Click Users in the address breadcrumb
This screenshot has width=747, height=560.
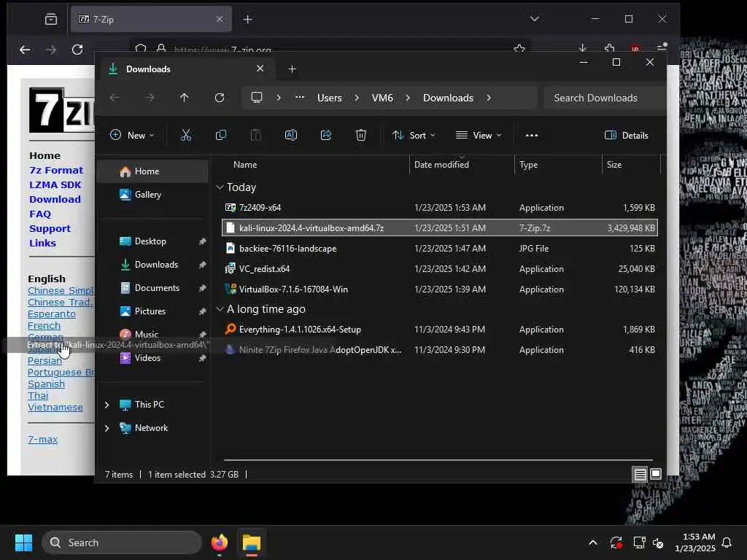[329, 98]
